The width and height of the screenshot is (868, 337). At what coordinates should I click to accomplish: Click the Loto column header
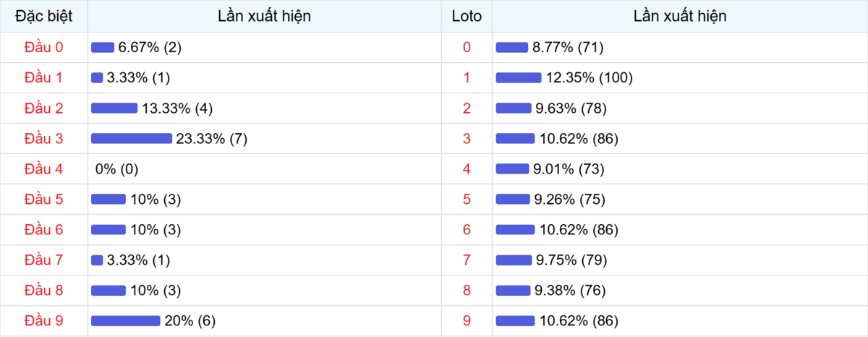[x=467, y=16]
